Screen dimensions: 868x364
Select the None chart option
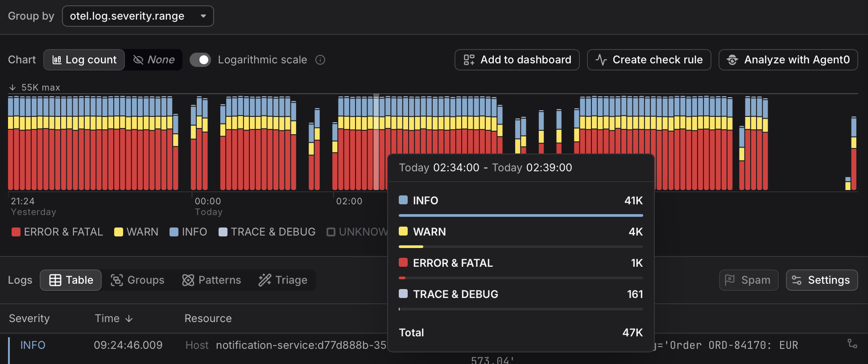pos(154,60)
